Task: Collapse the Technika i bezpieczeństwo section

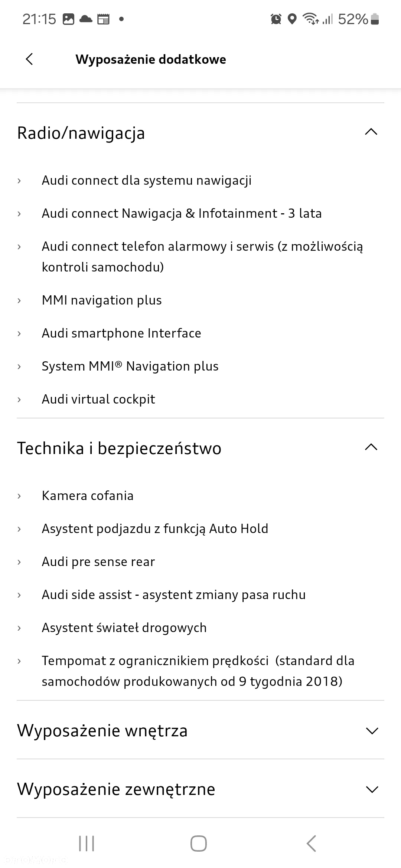Action: tap(371, 447)
